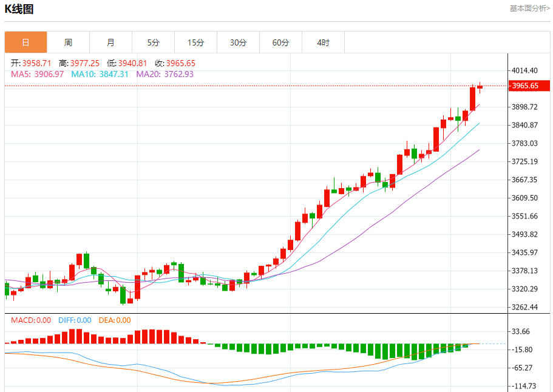Click the rightmost candlestick on the chart
The image size is (553, 392).
[480, 88]
